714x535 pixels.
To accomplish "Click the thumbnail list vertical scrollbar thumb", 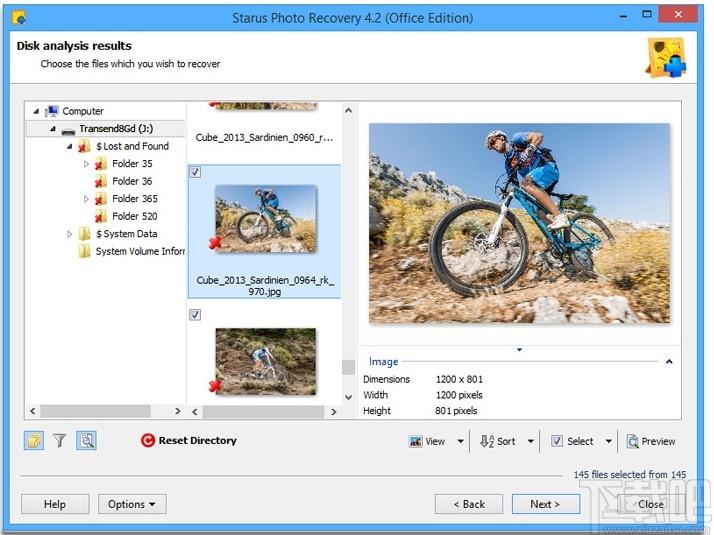I will 348,367.
